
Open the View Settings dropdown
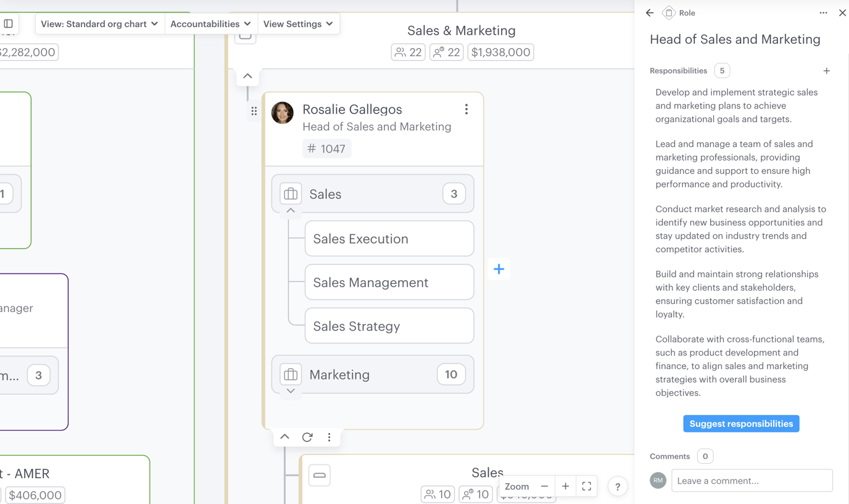click(x=298, y=24)
